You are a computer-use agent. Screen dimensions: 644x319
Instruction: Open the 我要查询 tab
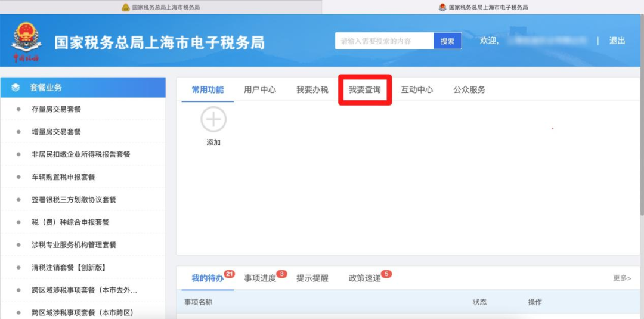364,90
